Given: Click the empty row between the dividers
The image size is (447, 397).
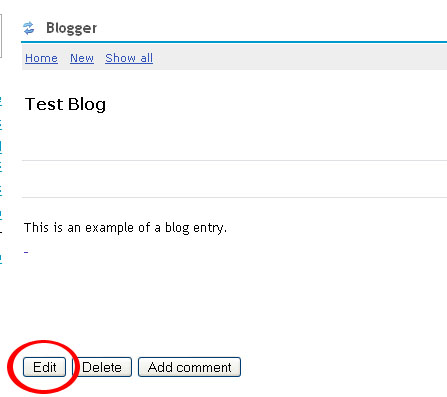Looking at the screenshot, I should (x=234, y=179).
